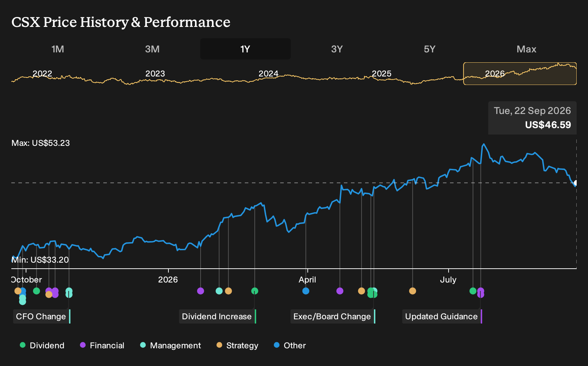Click the 'July' axis label
The image size is (588, 366).
[448, 280]
